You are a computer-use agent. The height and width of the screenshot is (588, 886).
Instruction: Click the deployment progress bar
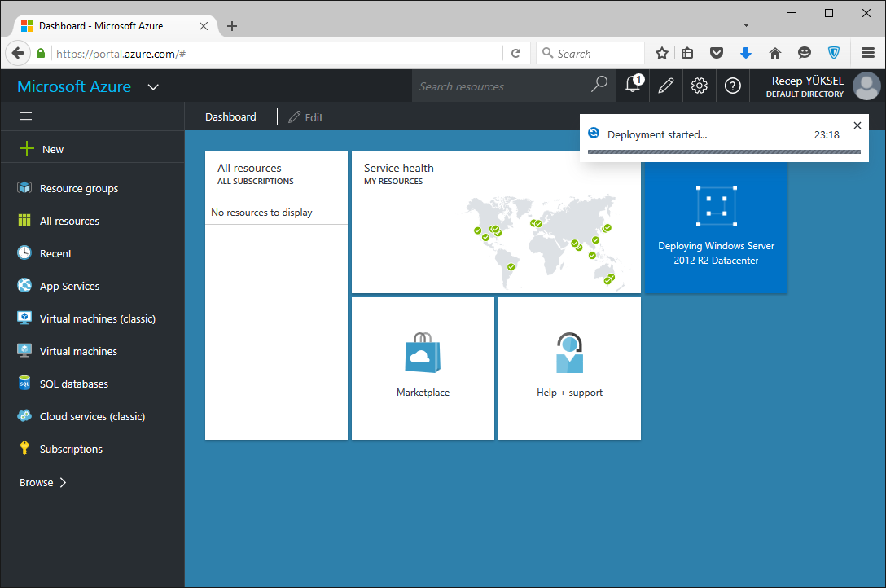tap(724, 152)
